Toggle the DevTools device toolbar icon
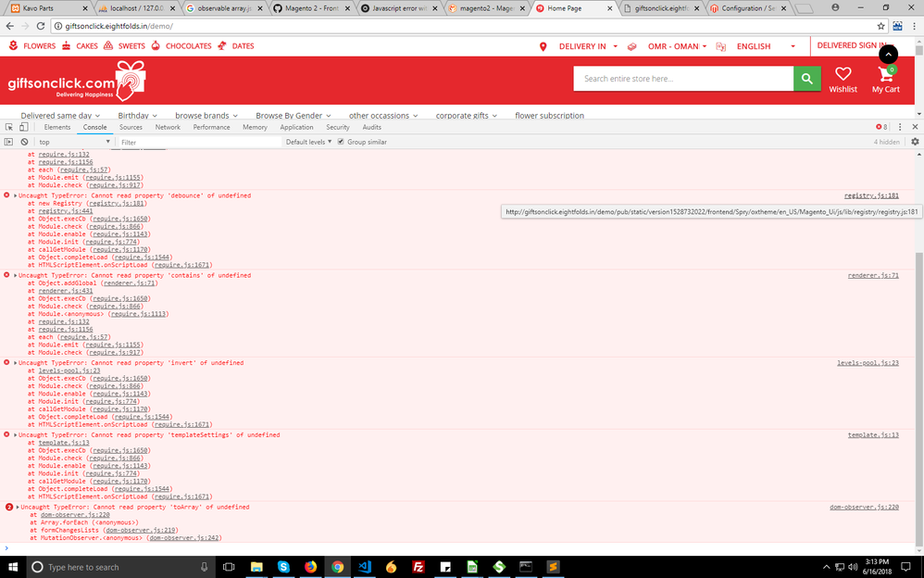This screenshot has width=924, height=578. pyautogui.click(x=24, y=127)
